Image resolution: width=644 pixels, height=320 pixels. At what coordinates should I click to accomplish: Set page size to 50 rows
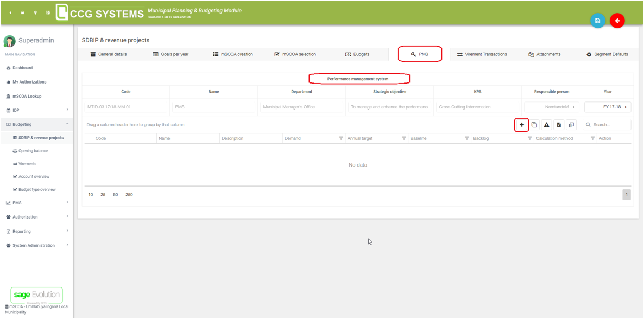coord(116,195)
